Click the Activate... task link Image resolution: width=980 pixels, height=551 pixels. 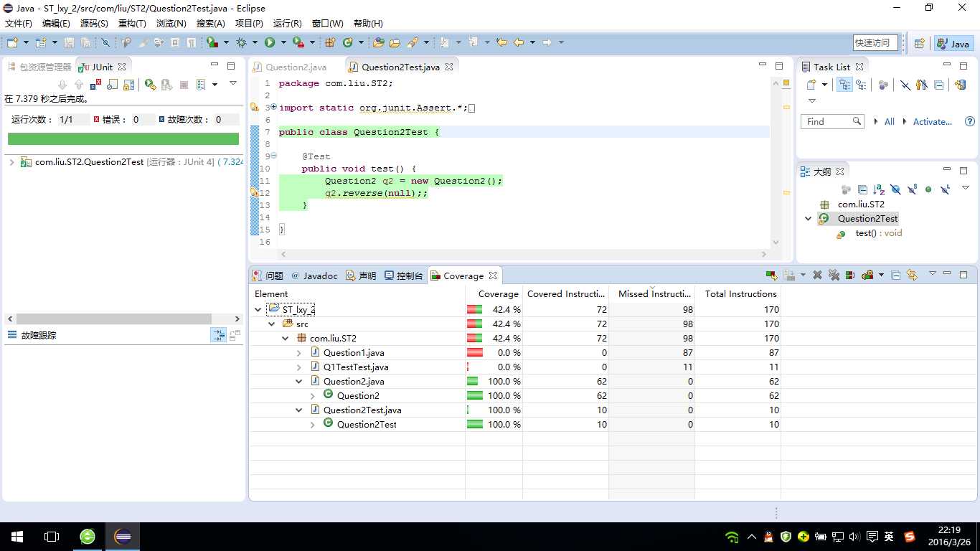point(932,122)
